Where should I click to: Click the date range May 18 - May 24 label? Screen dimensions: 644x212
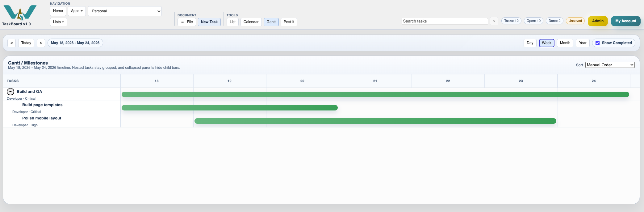(x=75, y=43)
